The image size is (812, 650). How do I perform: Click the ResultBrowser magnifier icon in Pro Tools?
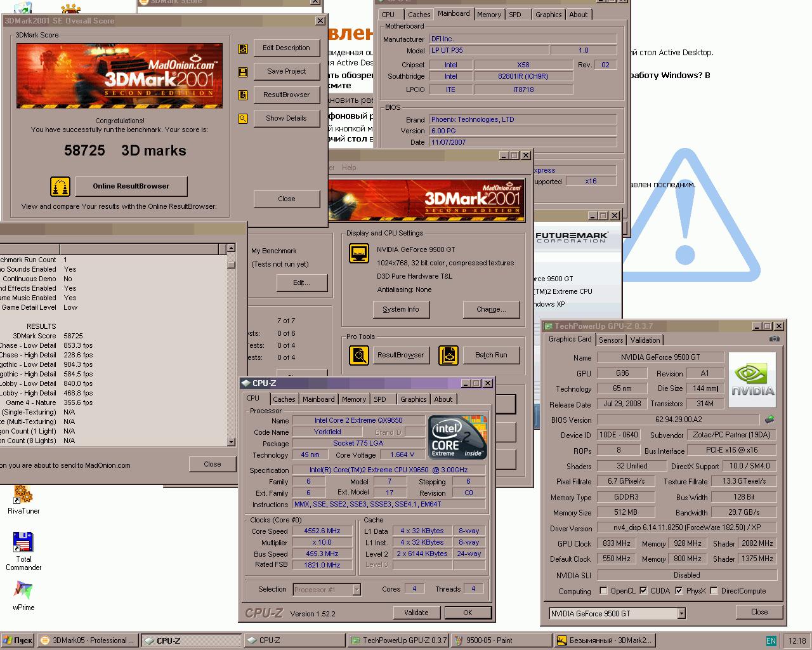point(359,355)
